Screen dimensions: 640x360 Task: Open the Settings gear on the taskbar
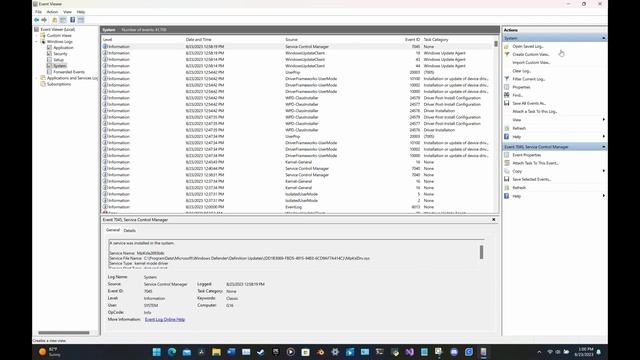[x=335, y=352]
